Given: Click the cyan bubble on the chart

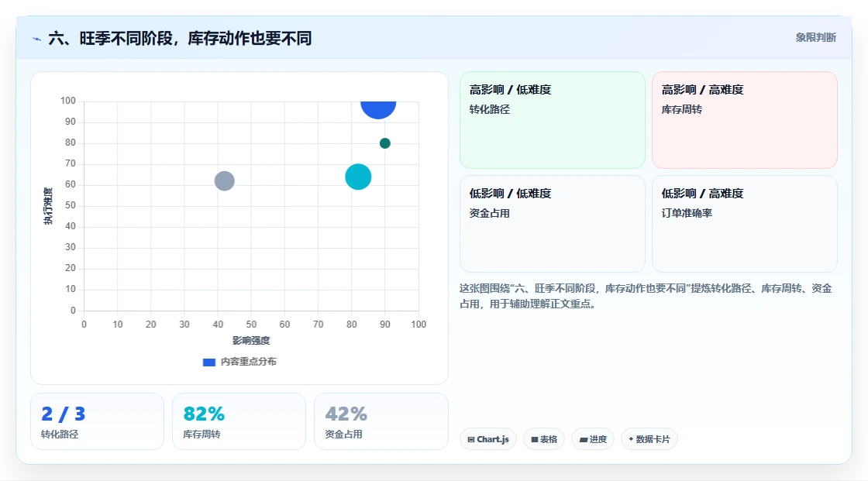Looking at the screenshot, I should (x=358, y=177).
